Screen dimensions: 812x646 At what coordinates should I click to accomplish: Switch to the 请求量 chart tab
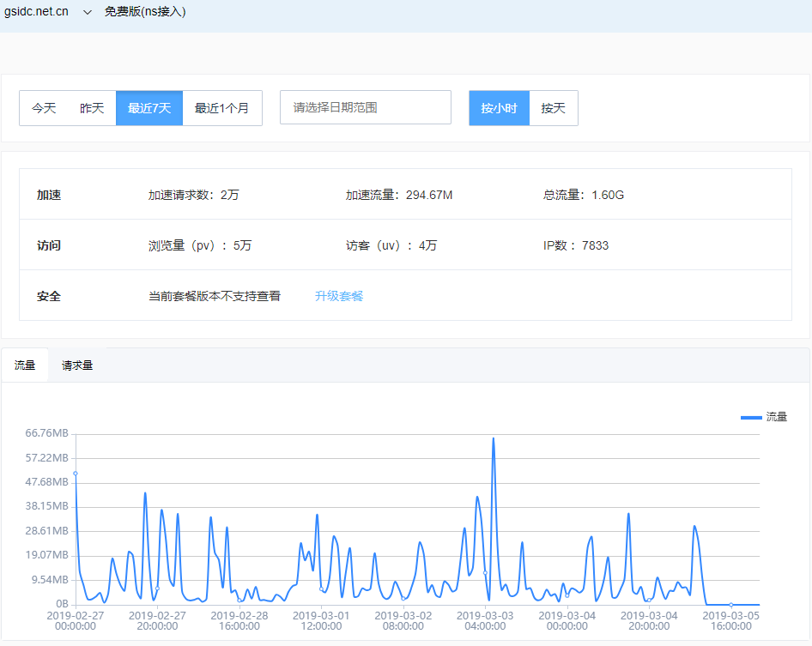tap(77, 365)
